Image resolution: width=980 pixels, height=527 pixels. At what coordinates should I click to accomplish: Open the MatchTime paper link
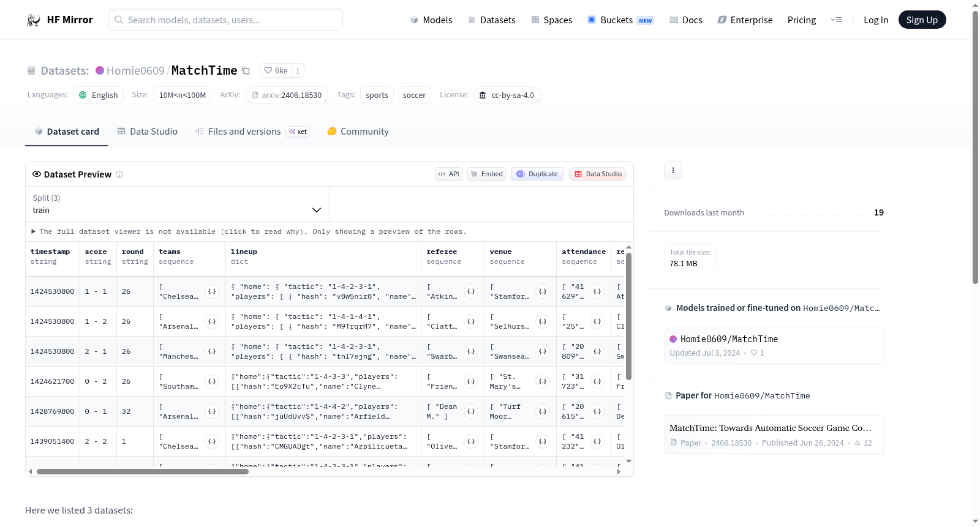click(774, 435)
